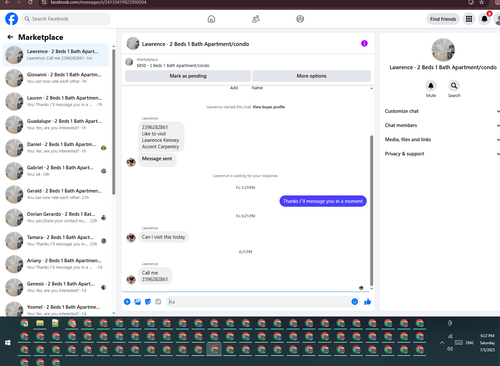The width and height of the screenshot is (500, 366).
Task: Click 'Thanks i'll message you' sent bubble
Action: [323, 201]
